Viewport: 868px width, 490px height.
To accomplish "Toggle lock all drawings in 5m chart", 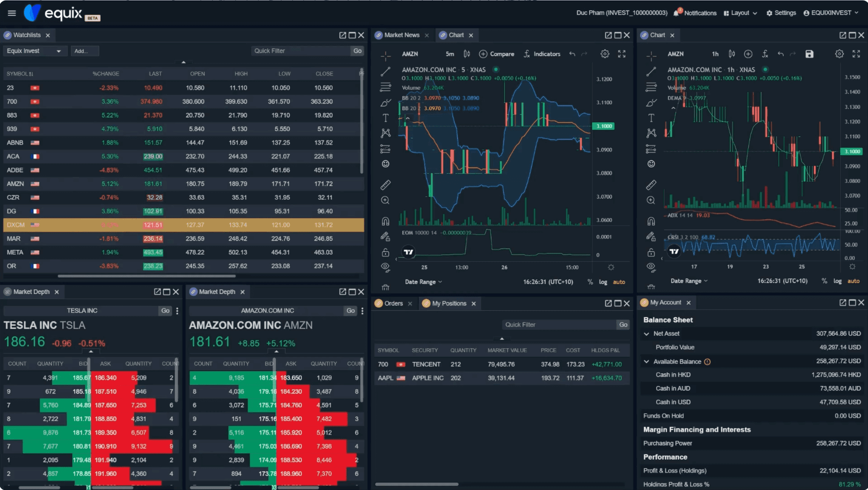I will click(x=386, y=252).
